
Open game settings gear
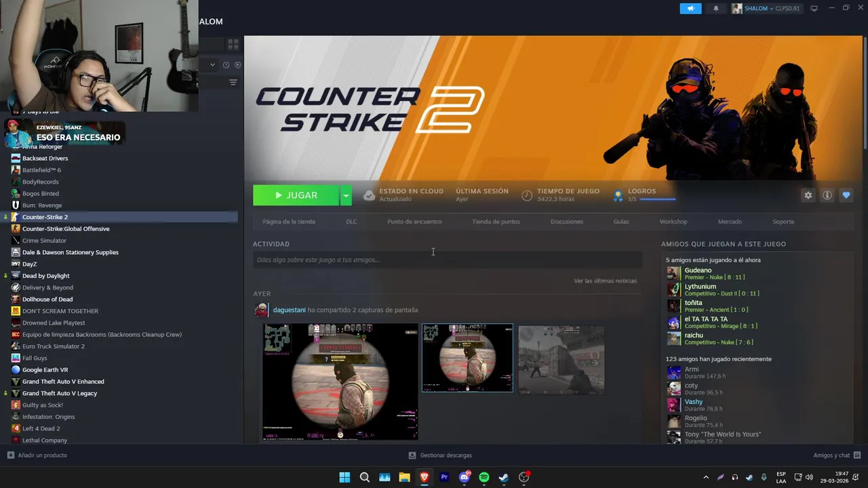coord(808,195)
